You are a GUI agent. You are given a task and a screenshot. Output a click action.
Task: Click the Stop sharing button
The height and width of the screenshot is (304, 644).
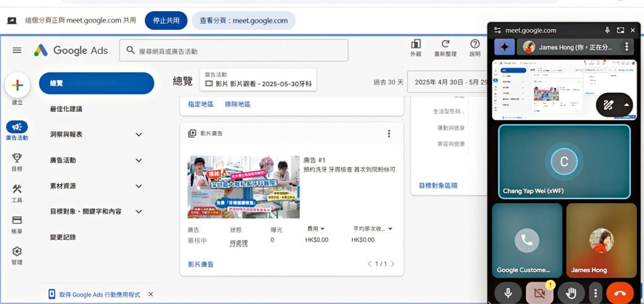[166, 21]
